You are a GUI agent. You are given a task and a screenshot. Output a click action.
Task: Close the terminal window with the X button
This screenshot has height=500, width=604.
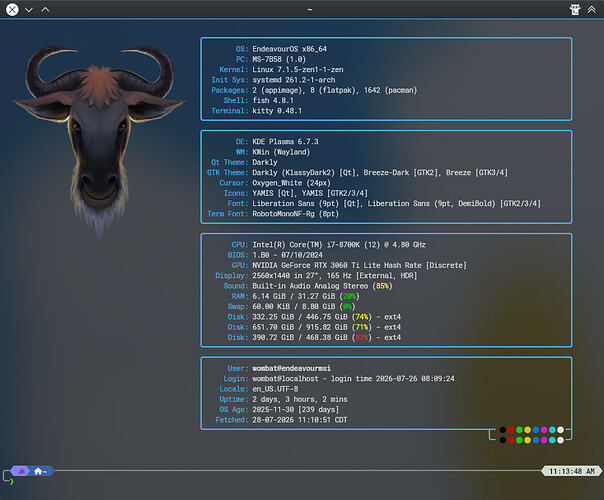(x=12, y=9)
